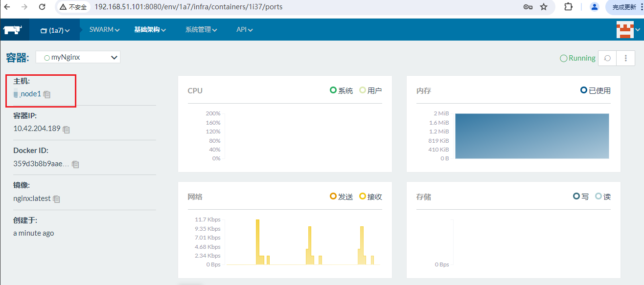This screenshot has height=285, width=644.
Task: Copy the Docker ID to clipboard
Action: (75, 164)
